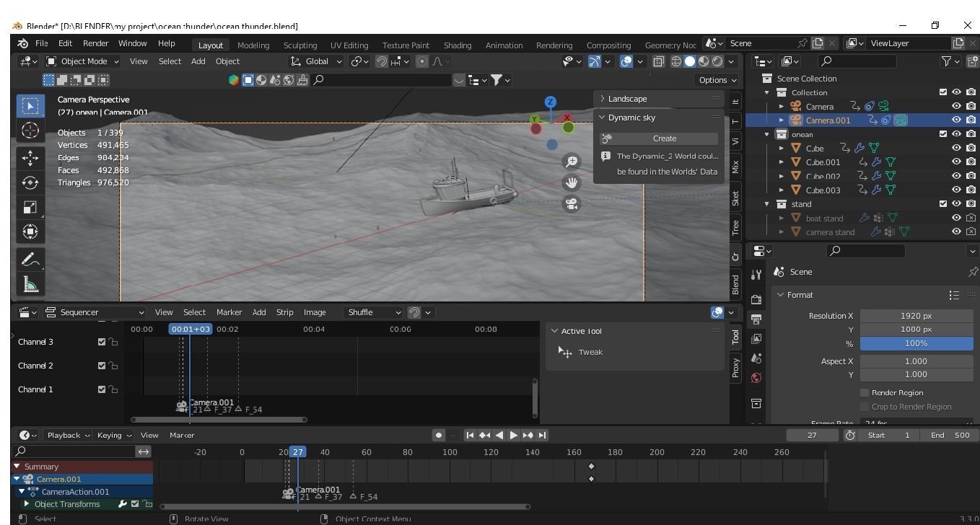
Task: Open the Output properties tab icon
Action: pos(756,319)
